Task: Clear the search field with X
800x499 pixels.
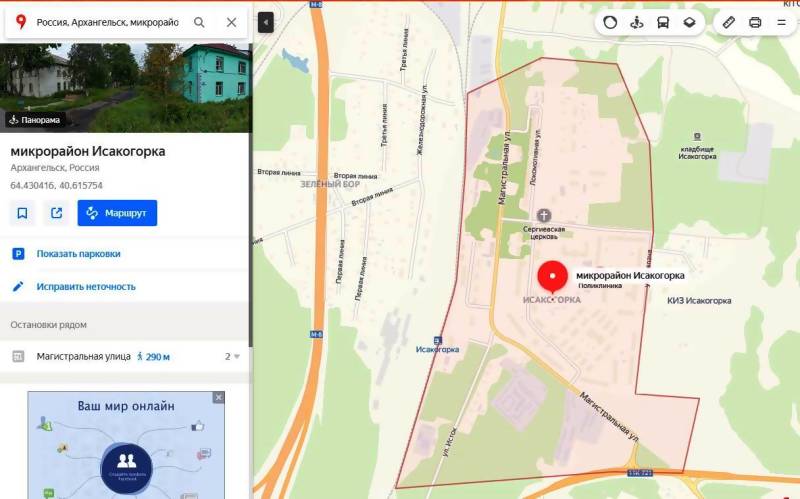Action: click(231, 22)
